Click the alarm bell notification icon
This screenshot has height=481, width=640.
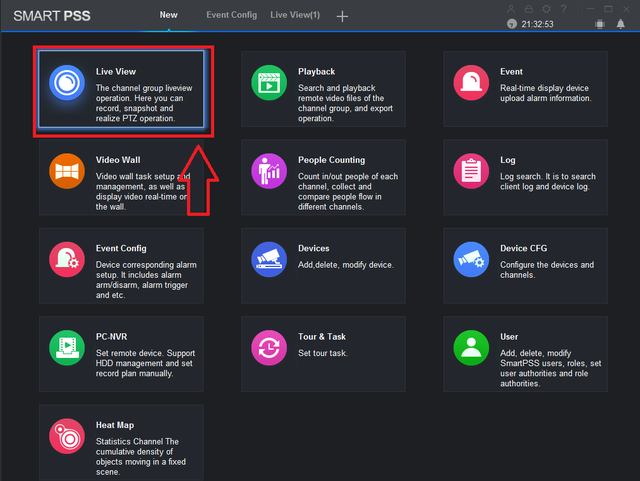[620, 24]
